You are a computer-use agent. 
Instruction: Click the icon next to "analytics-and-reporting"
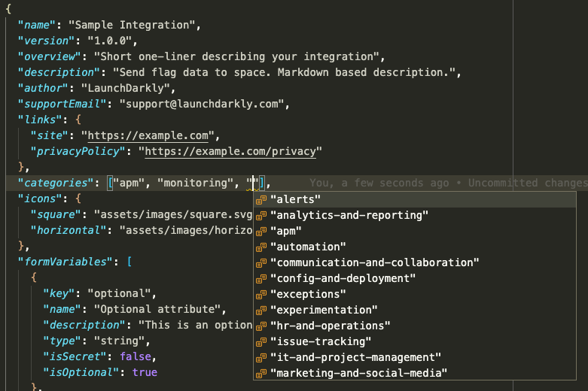click(261, 216)
